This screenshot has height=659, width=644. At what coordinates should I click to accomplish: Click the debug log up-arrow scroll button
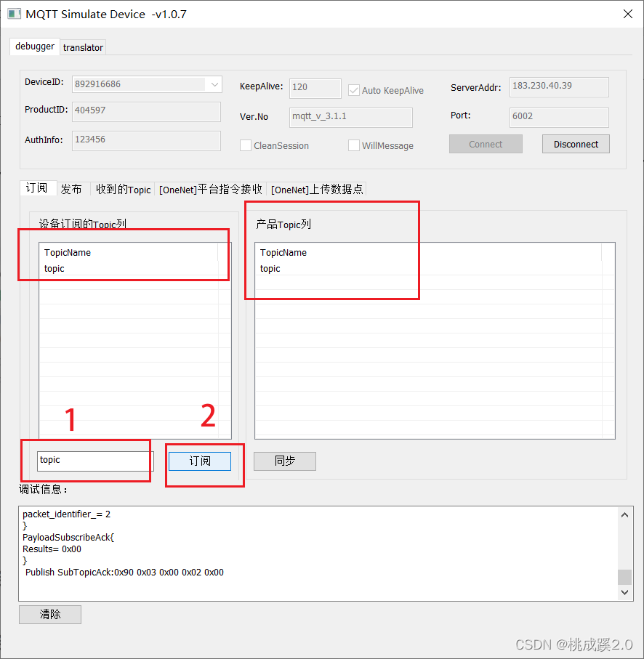coord(624,515)
